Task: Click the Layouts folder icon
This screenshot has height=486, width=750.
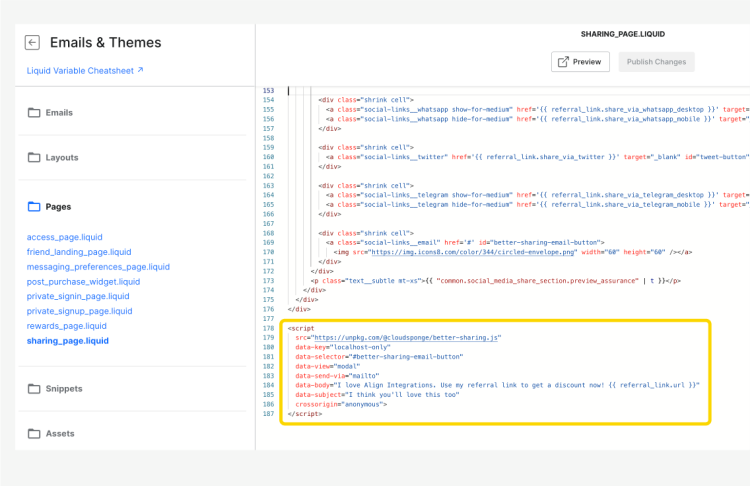Action: coord(34,157)
